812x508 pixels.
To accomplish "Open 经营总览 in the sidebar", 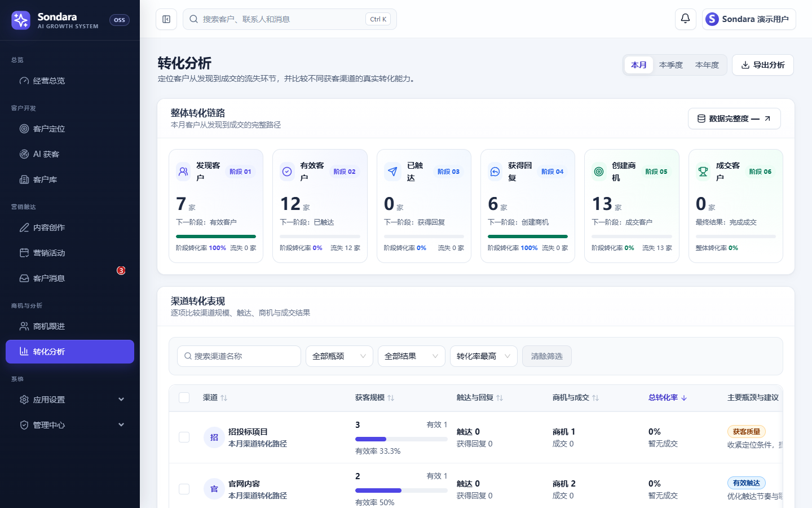I will tap(70, 81).
